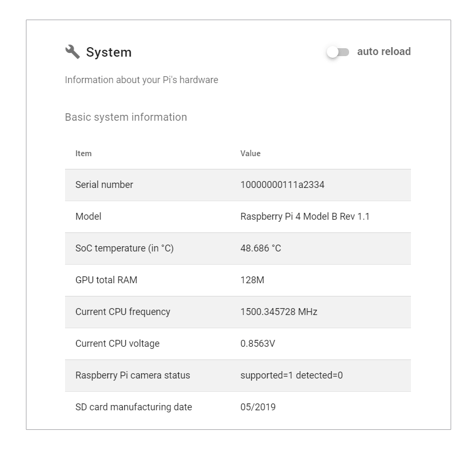Image resolution: width=476 pixels, height=450 pixels.
Task: Select the Serial number row
Action: (x=104, y=185)
